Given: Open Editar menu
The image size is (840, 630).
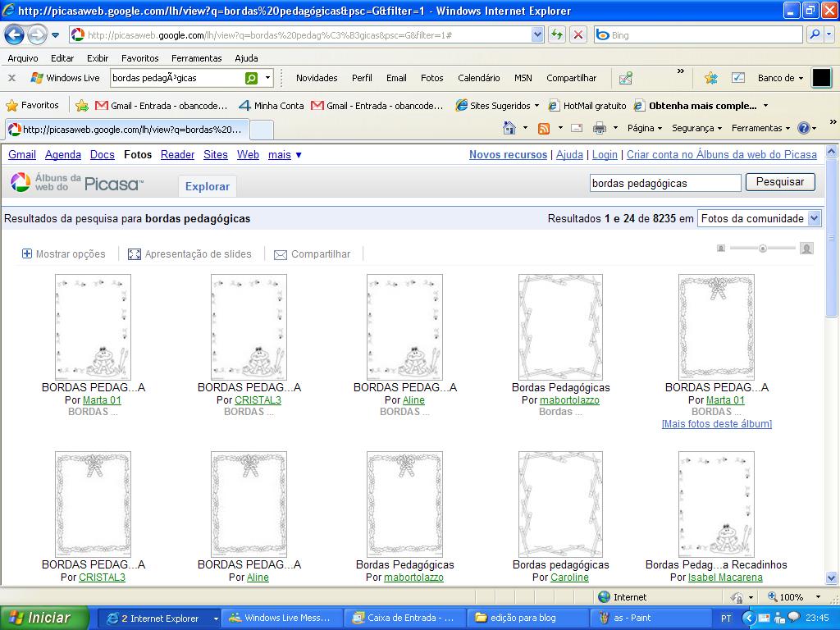Looking at the screenshot, I should tap(62, 58).
